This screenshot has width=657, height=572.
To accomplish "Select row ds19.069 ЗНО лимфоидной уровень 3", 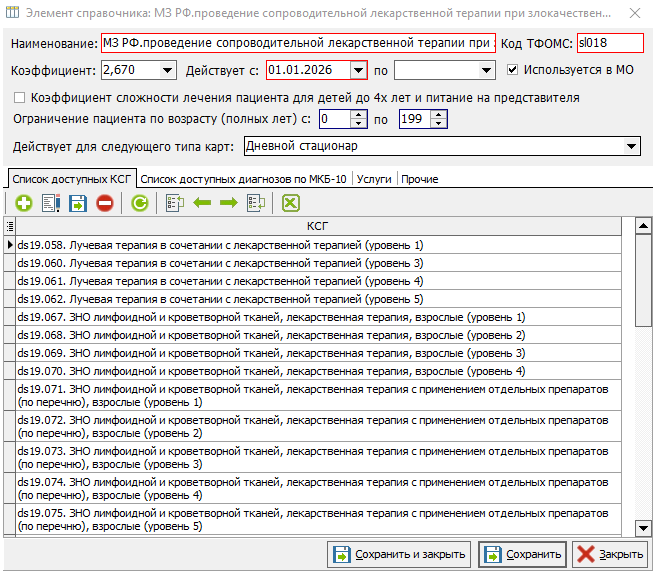I will [318, 353].
